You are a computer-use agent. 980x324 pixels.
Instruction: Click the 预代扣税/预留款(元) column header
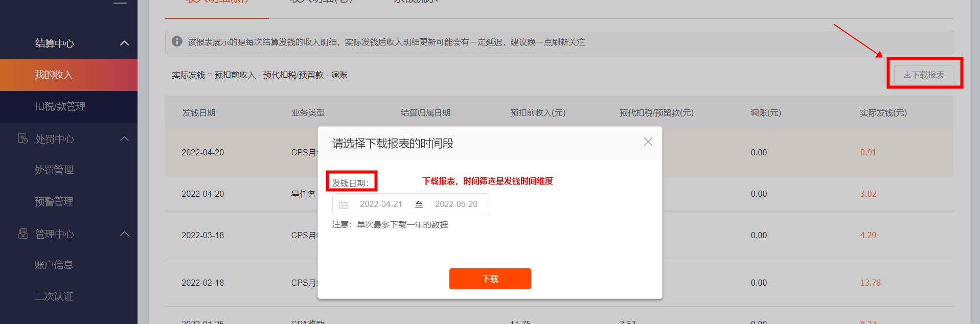click(656, 113)
